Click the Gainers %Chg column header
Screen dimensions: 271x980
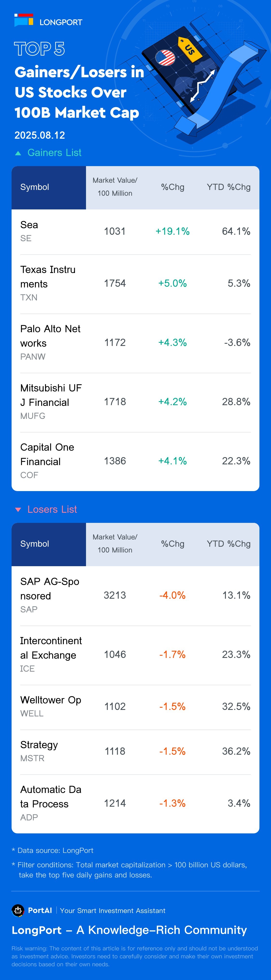pos(172,187)
